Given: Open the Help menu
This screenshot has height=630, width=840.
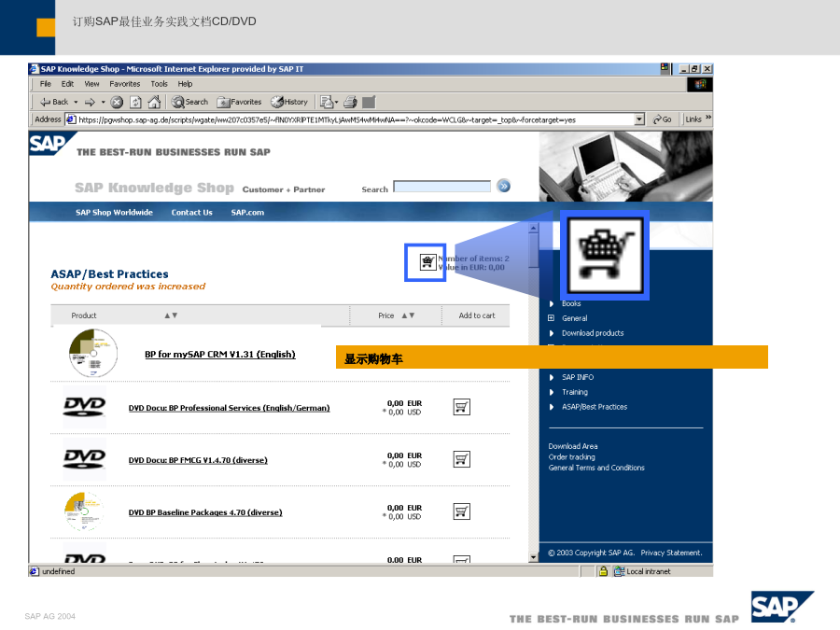Looking at the screenshot, I should 186,84.
